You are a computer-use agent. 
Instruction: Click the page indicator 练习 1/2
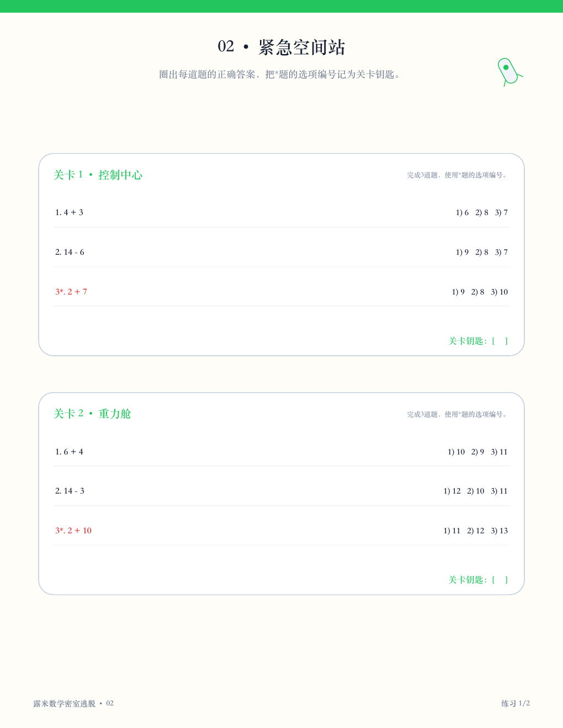coord(516,703)
